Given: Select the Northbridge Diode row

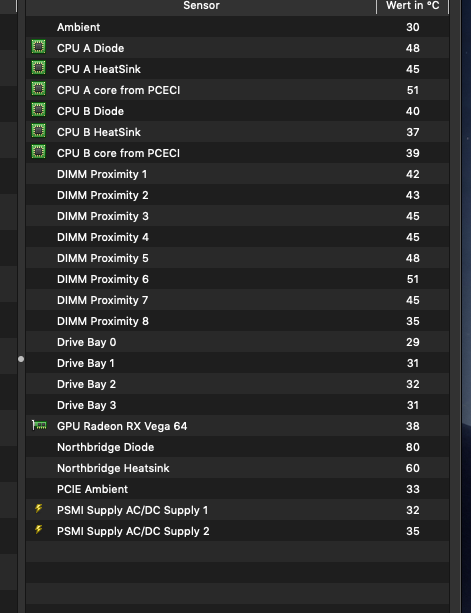Looking at the screenshot, I should click(x=238, y=448).
